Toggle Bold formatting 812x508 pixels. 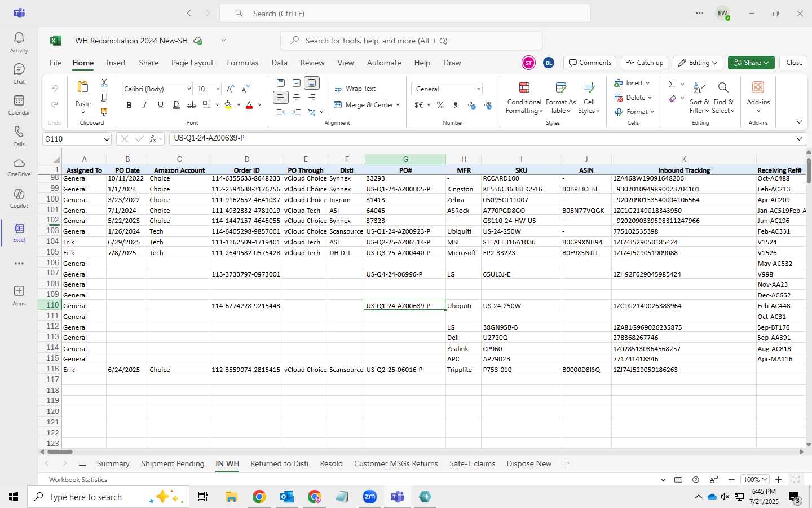click(x=129, y=105)
